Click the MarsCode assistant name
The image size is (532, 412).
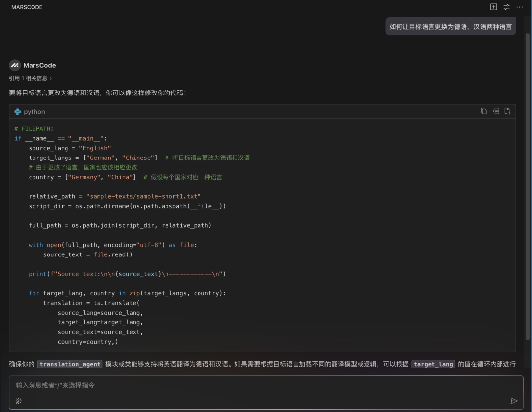pos(39,65)
